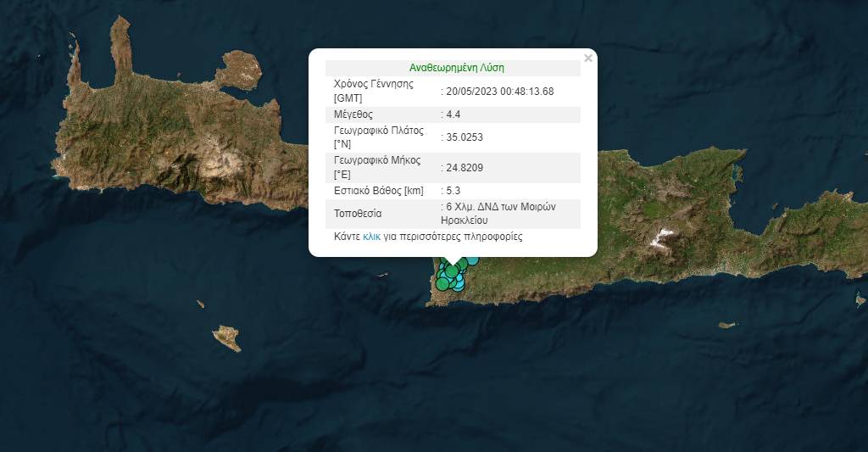
Task: Select the latitude value '35.0253'
Action: pyautogui.click(x=465, y=137)
